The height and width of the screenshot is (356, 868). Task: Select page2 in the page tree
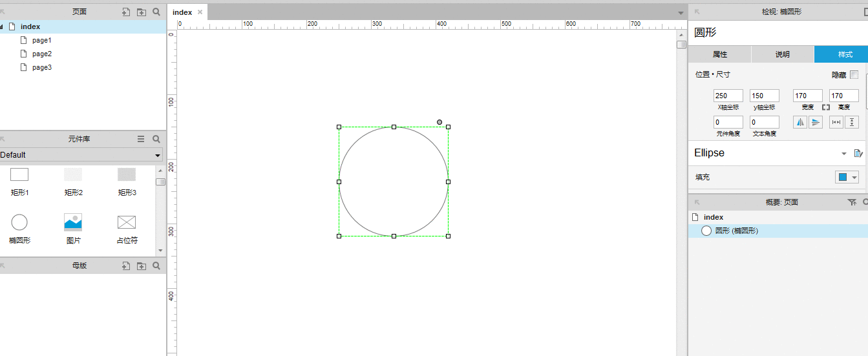point(42,54)
